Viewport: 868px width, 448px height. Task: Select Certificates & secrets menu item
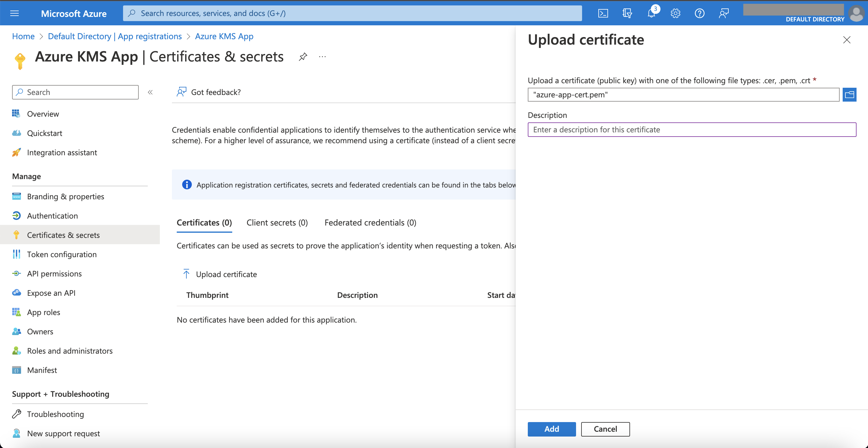pyautogui.click(x=80, y=235)
